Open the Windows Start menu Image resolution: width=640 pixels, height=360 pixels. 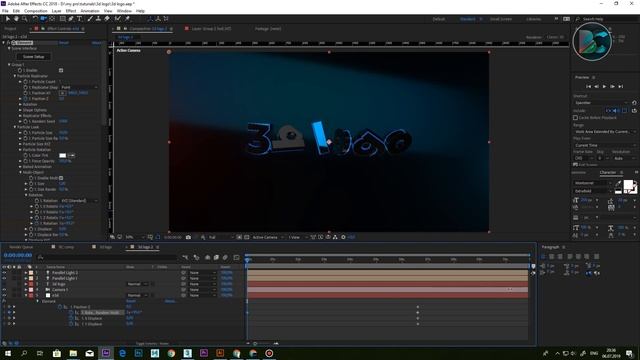[x=8, y=353]
